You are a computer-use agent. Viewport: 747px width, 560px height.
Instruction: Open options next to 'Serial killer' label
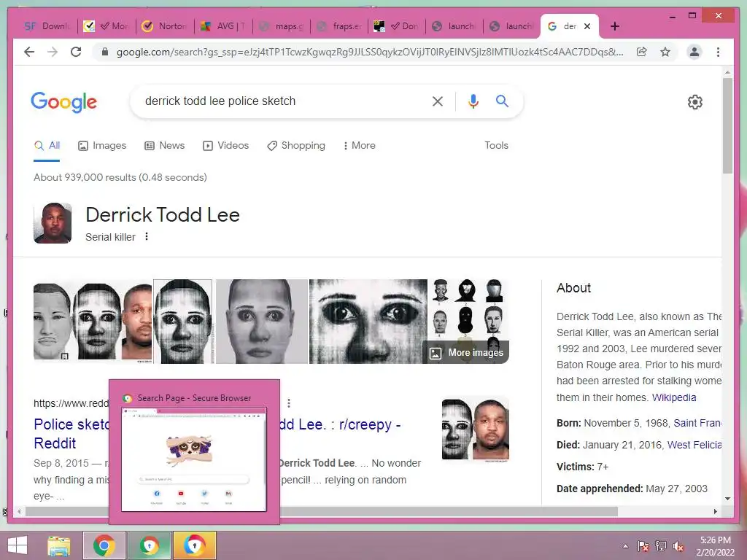point(147,237)
